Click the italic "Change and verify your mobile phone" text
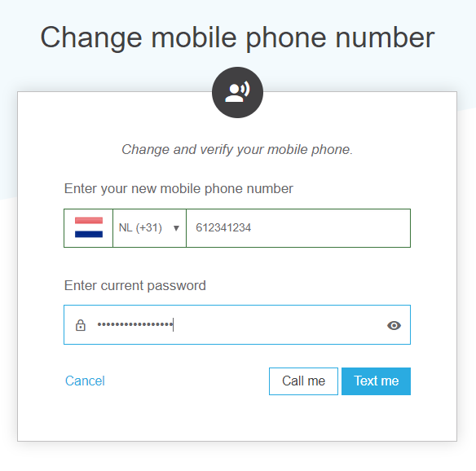 (237, 150)
